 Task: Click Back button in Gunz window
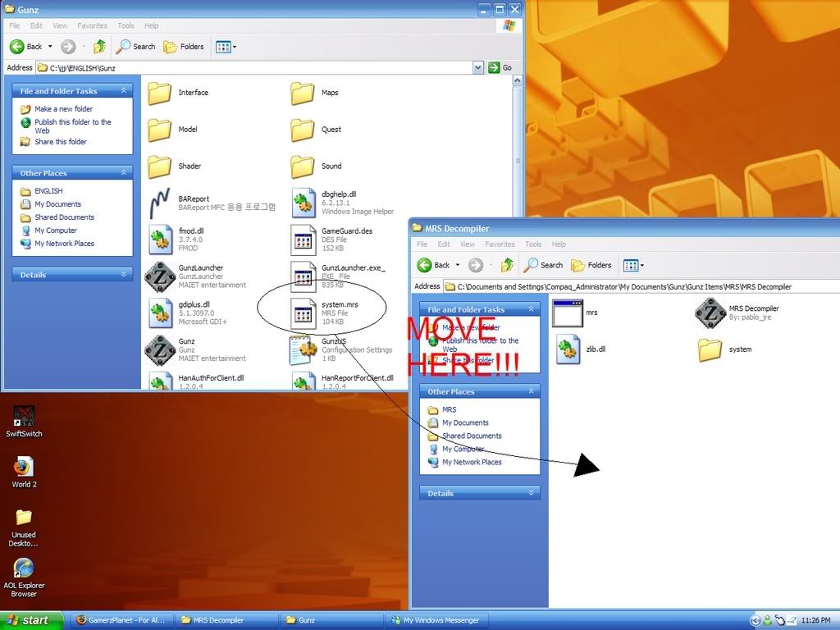coord(26,47)
